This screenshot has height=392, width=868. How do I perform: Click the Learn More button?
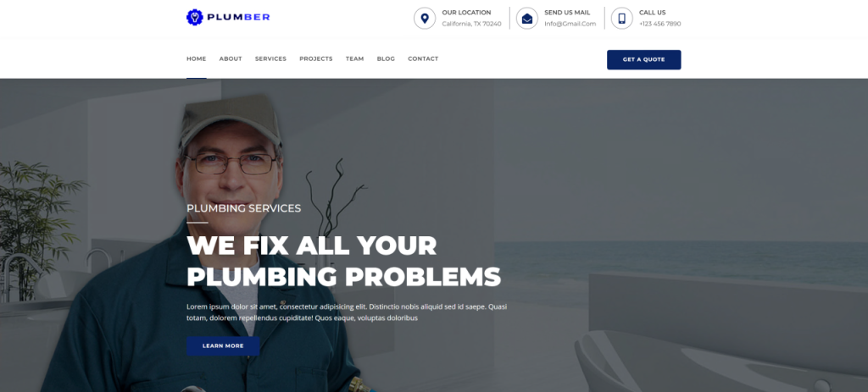click(223, 346)
